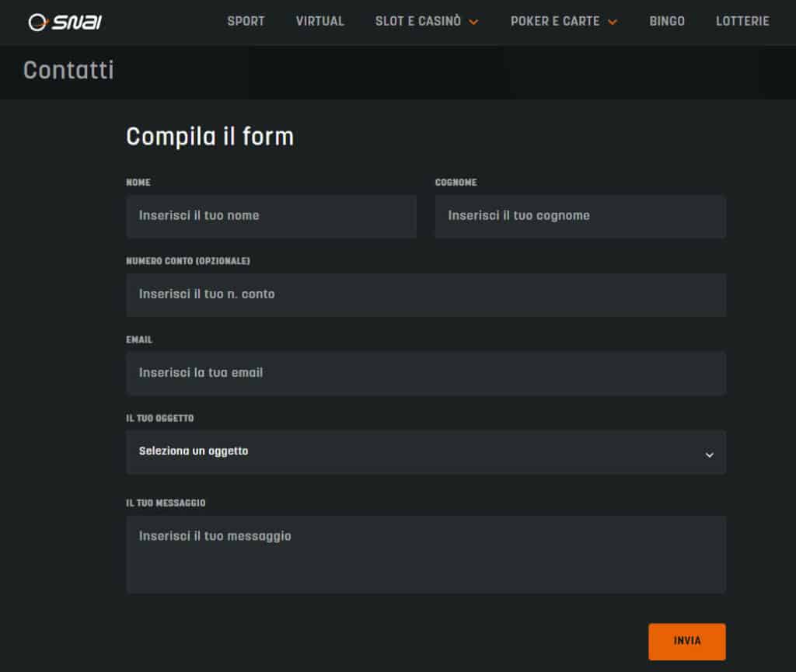The image size is (796, 672).
Task: Focus the 'Inserisci il tuo nome' field
Action: tap(271, 216)
